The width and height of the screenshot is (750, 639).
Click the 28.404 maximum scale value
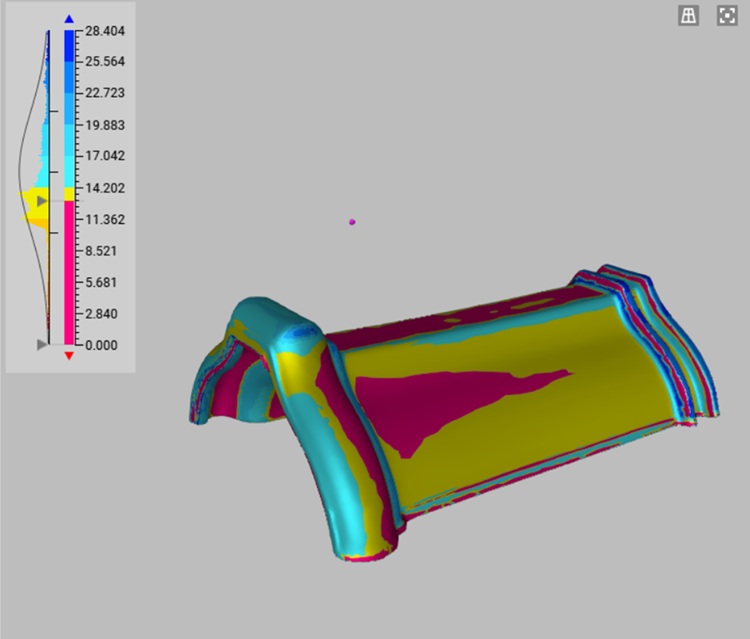coord(104,32)
